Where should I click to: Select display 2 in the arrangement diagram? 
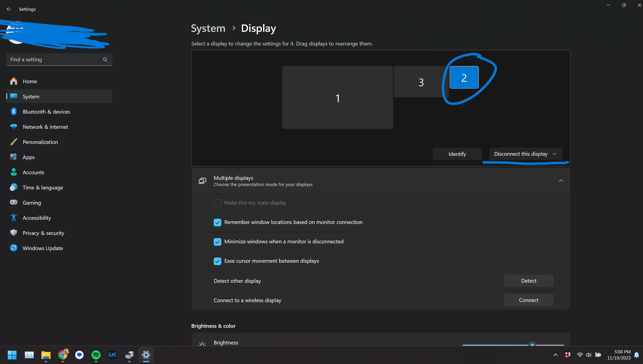[x=464, y=77]
